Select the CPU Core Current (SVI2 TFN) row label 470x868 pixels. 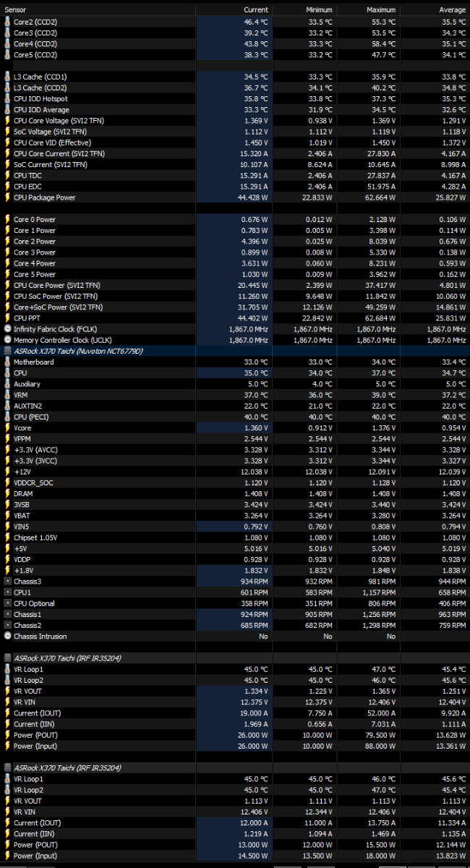click(x=59, y=153)
